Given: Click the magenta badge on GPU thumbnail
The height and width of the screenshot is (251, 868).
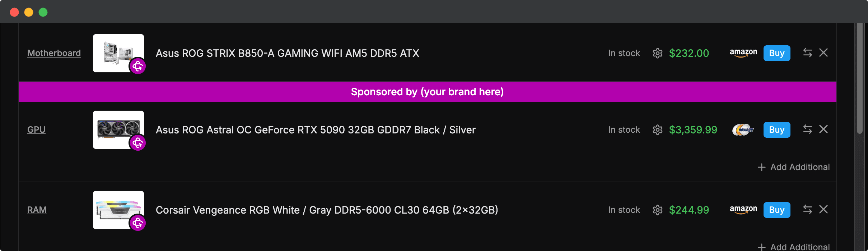Looking at the screenshot, I should point(137,143).
